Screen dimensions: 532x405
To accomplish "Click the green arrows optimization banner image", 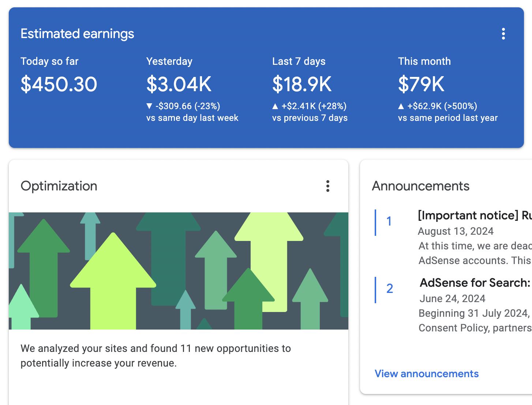I will pos(179,271).
